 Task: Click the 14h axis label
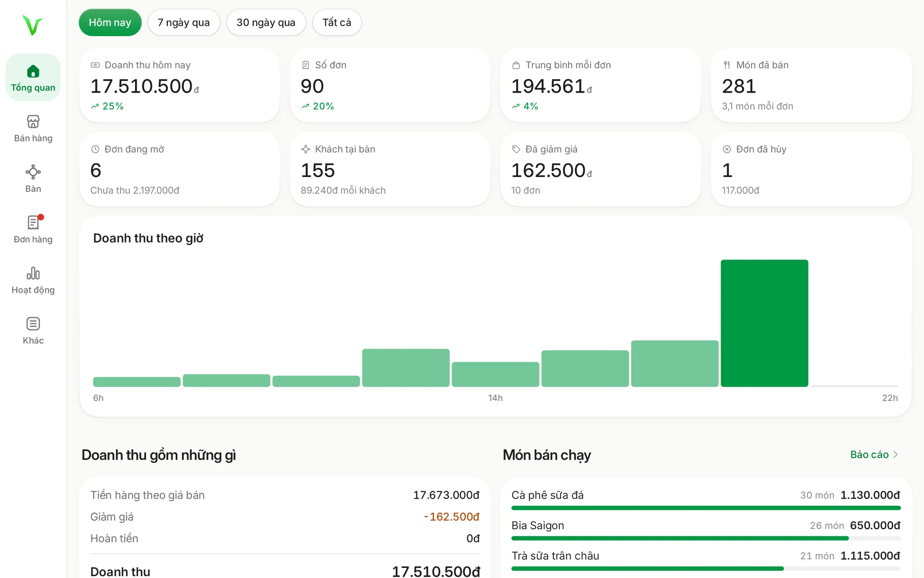495,398
